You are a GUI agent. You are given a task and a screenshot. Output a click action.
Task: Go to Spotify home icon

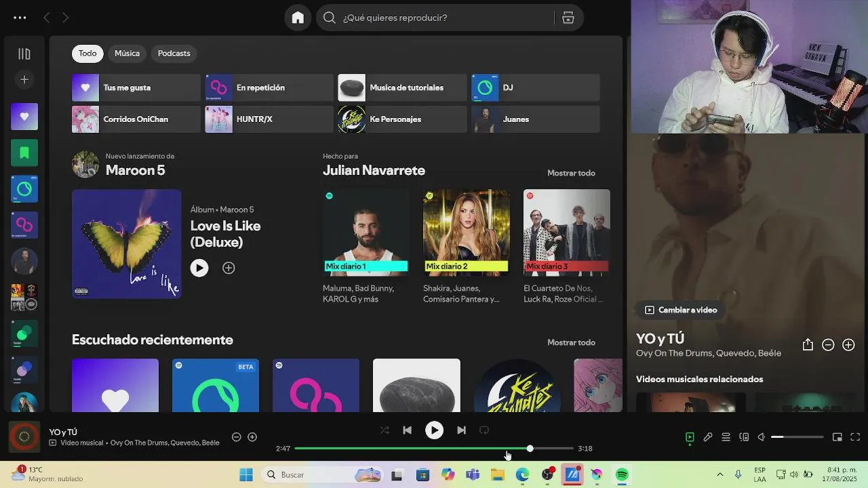click(298, 18)
